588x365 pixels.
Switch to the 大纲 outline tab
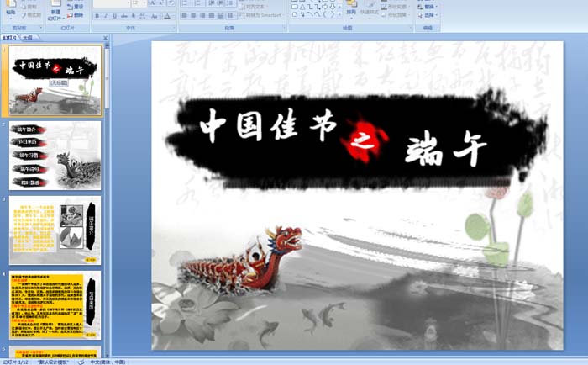click(x=28, y=38)
